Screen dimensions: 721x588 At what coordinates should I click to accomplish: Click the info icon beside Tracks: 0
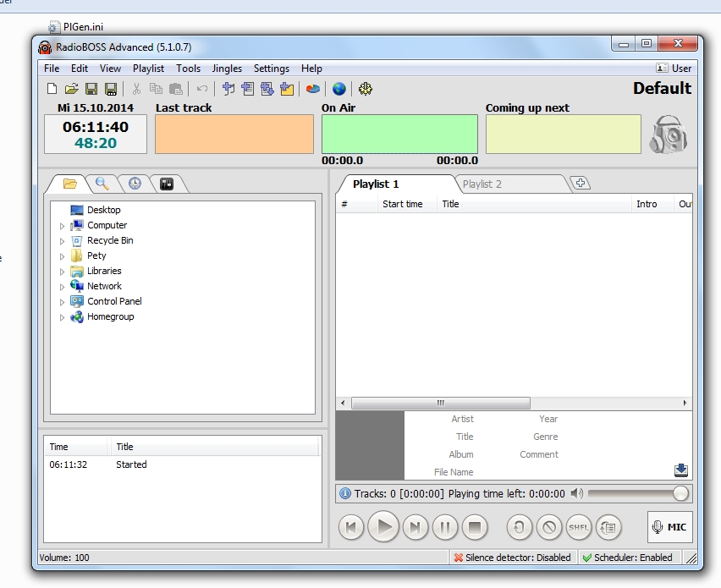345,494
